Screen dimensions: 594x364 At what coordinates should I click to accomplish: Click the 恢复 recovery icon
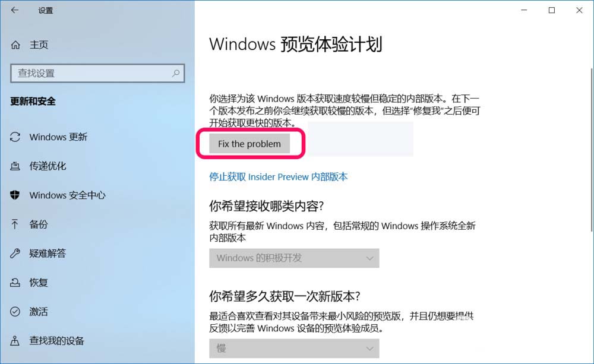tap(15, 283)
